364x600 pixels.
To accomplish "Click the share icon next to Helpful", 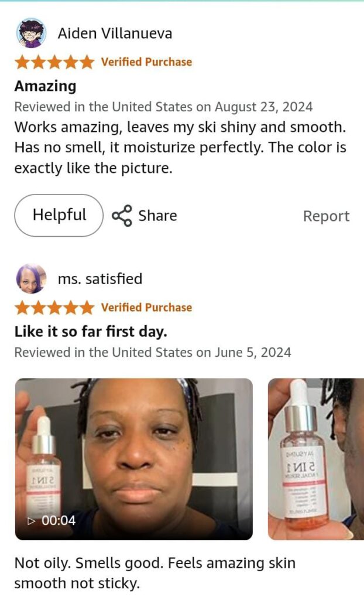I will point(122,216).
